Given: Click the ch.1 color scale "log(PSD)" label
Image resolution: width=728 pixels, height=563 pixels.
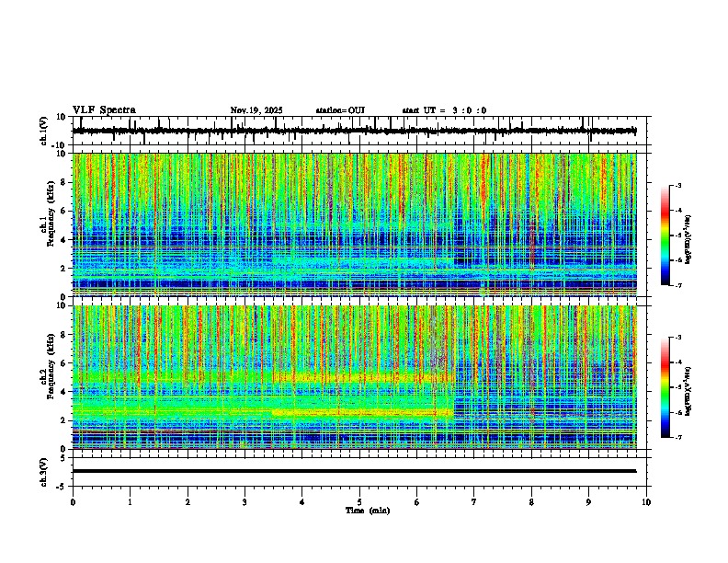Looking at the screenshot, I should tap(688, 240).
